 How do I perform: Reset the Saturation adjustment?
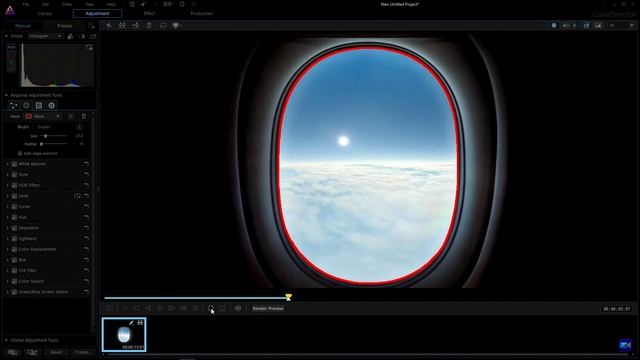click(86, 228)
